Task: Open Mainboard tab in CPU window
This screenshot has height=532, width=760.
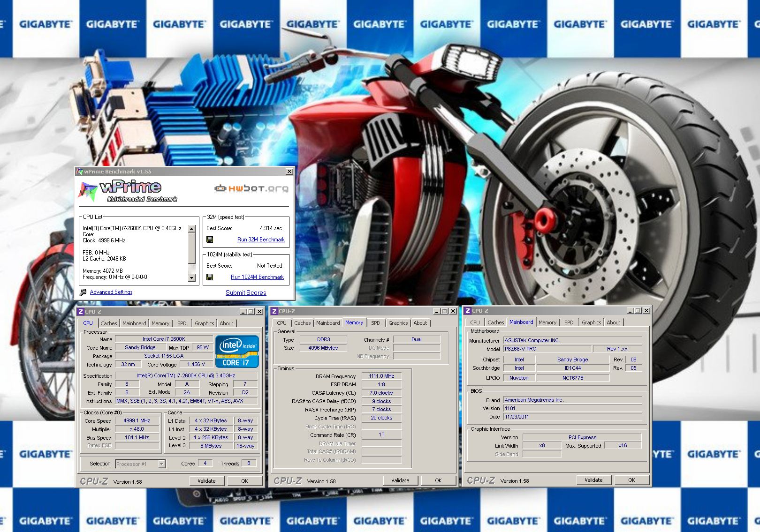Action: coord(134,323)
